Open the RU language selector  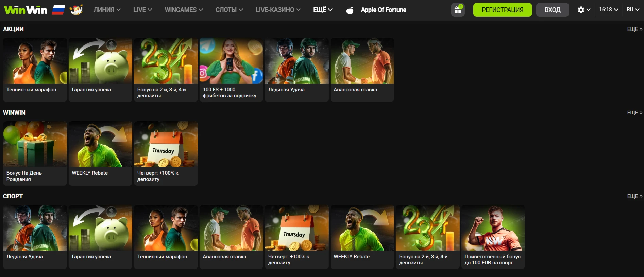633,10
